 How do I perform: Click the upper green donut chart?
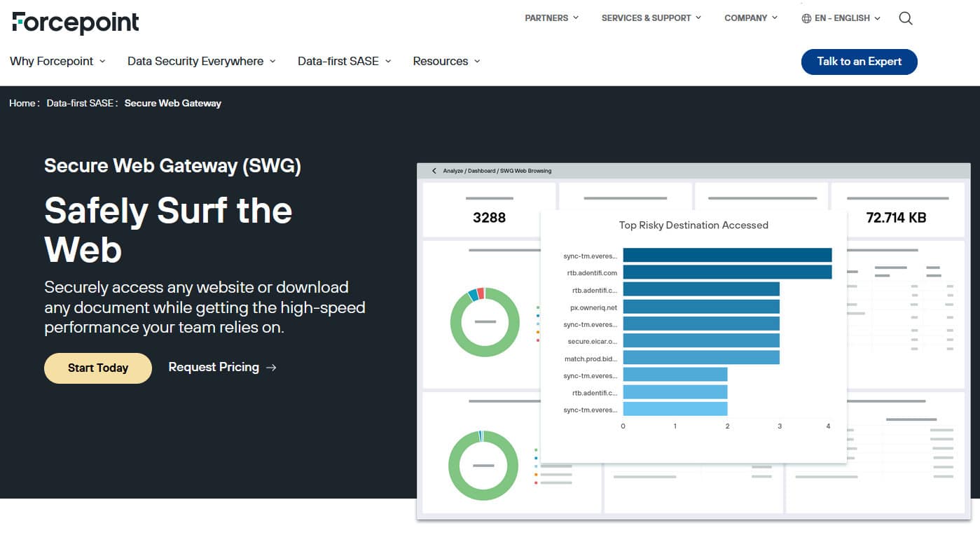[x=485, y=322]
